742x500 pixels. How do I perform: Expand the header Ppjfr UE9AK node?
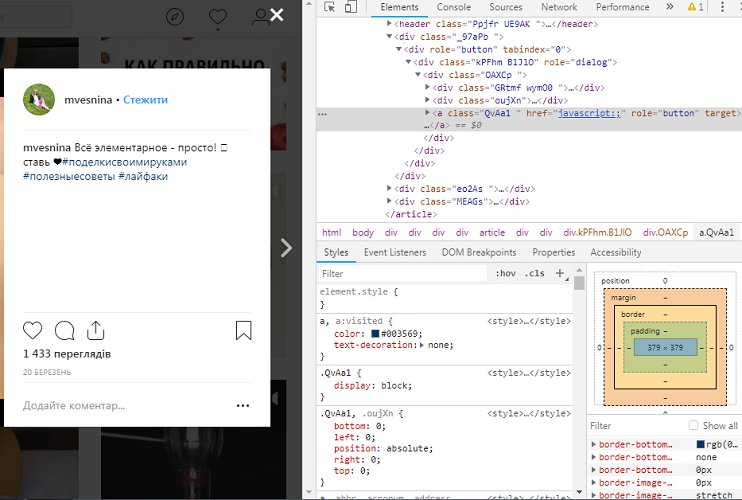[389, 23]
